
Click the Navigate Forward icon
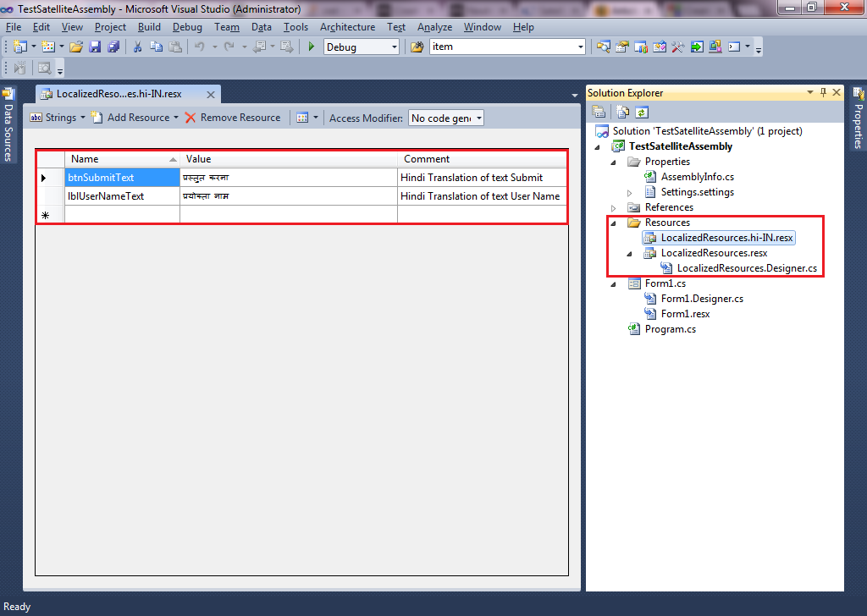286,47
